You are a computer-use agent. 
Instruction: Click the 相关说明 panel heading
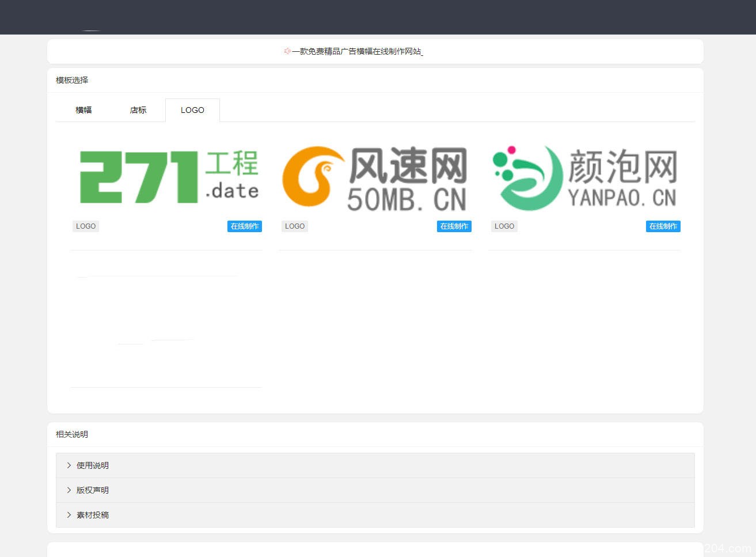[72, 434]
